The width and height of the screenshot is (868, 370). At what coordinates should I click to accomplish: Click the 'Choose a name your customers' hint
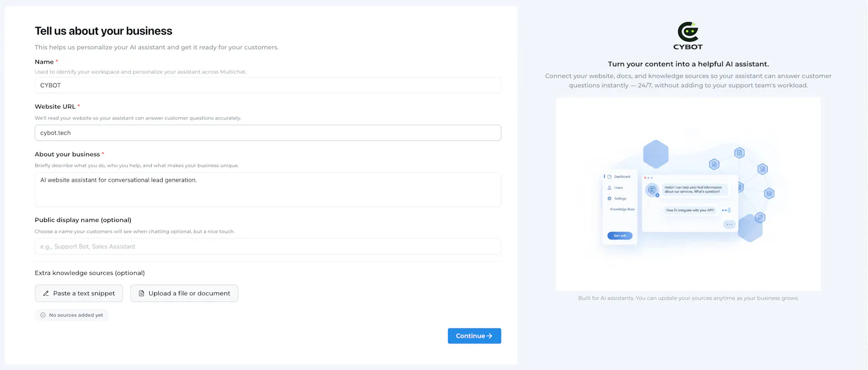click(135, 231)
